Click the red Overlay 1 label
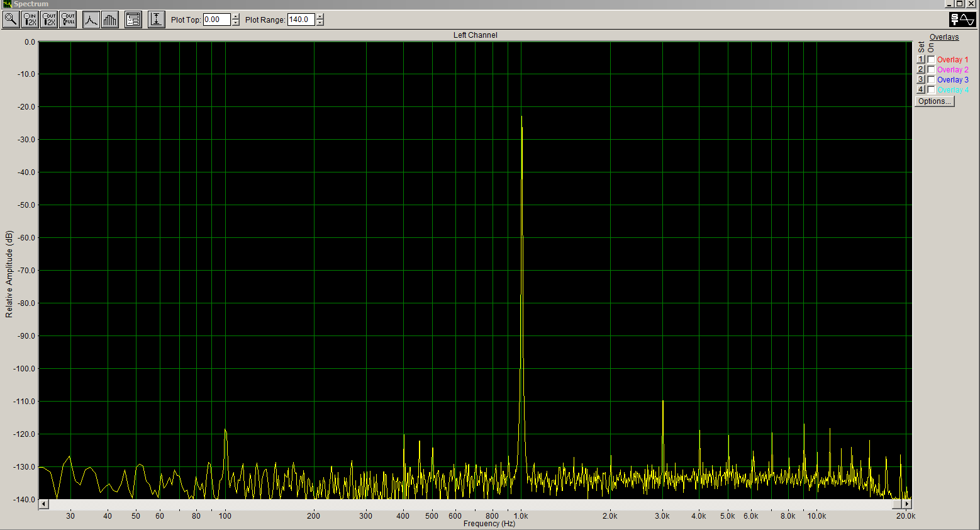The image size is (980, 530). 952,60
